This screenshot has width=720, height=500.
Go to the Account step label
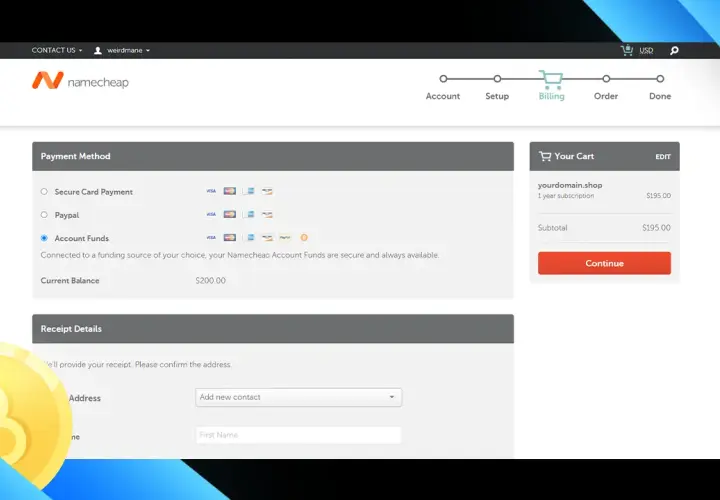click(x=443, y=96)
